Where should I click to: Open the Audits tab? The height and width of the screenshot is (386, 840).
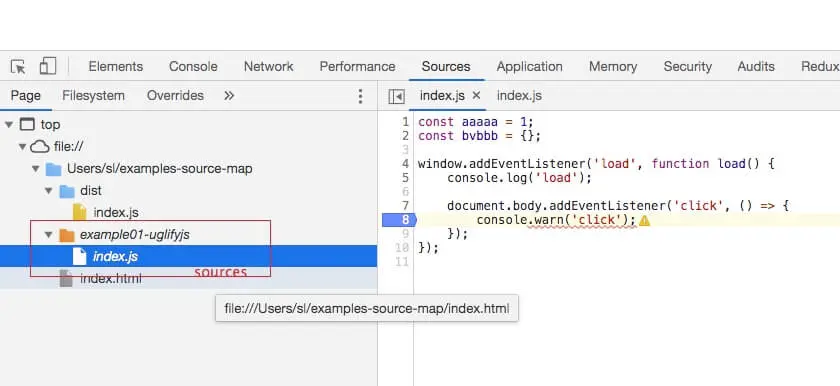coord(756,66)
